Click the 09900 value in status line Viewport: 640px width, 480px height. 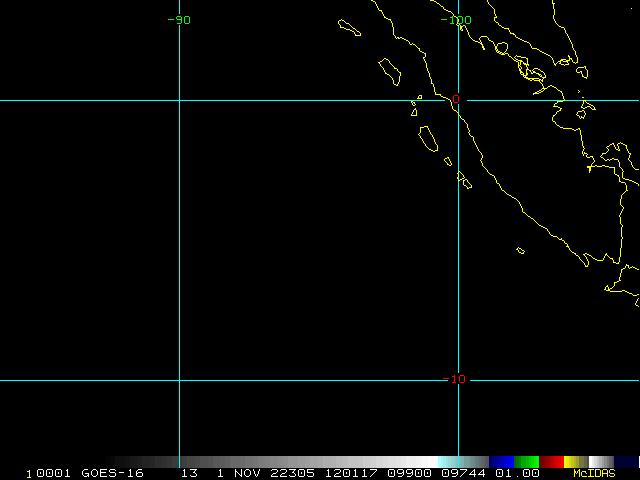[x=409, y=473]
